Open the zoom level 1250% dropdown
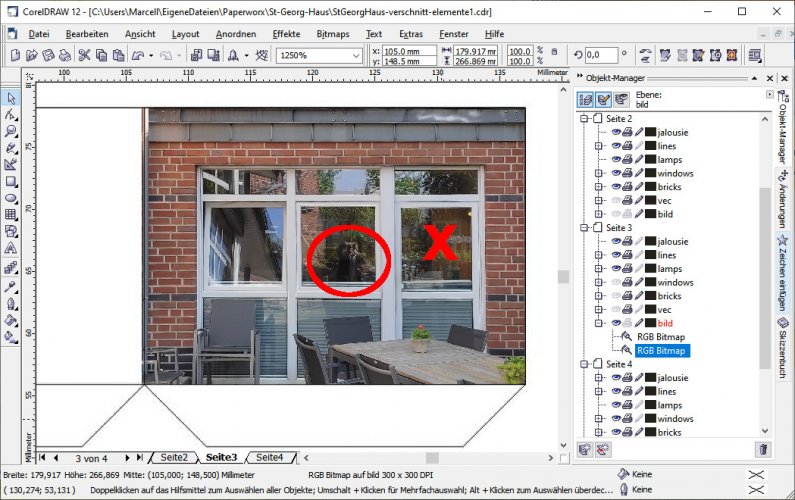 pyautogui.click(x=356, y=55)
